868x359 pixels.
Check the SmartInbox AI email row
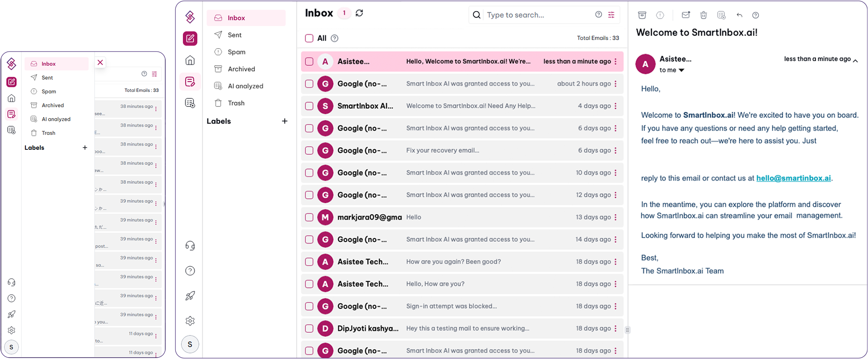point(309,106)
